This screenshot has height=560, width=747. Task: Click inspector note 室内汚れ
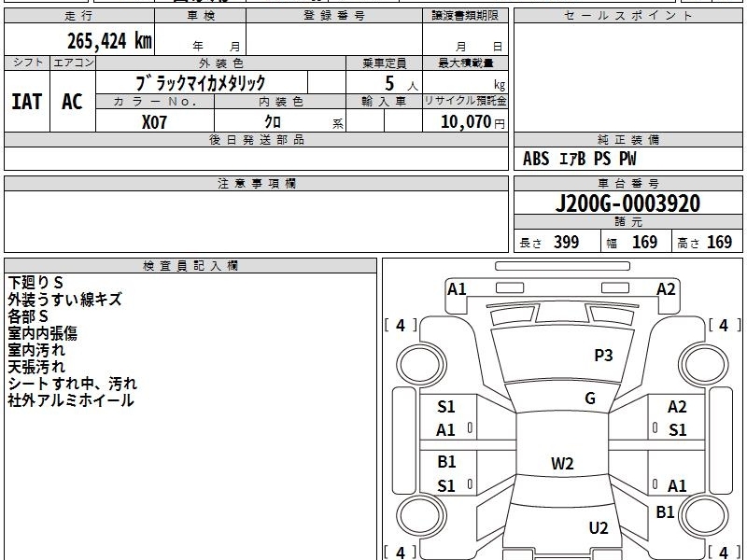pyautogui.click(x=36, y=350)
